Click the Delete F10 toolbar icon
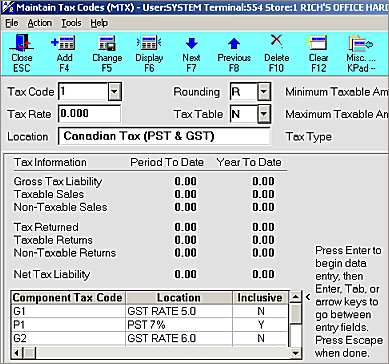 [x=276, y=53]
